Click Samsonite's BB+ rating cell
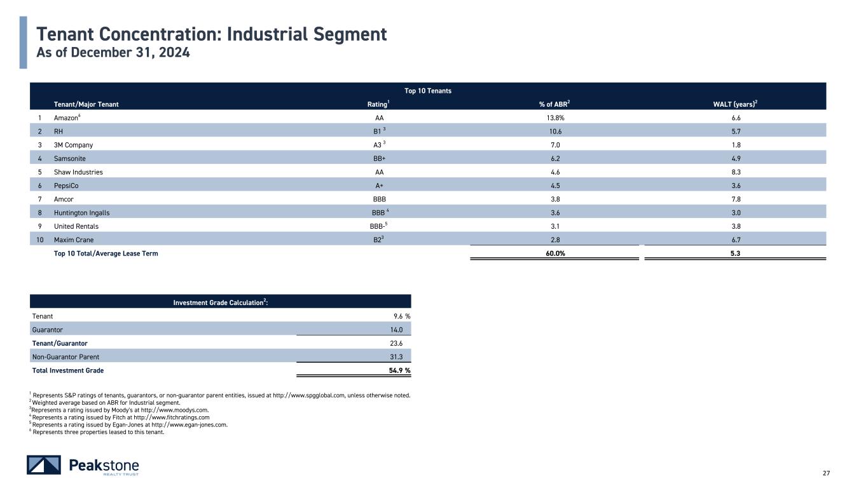 (380, 158)
